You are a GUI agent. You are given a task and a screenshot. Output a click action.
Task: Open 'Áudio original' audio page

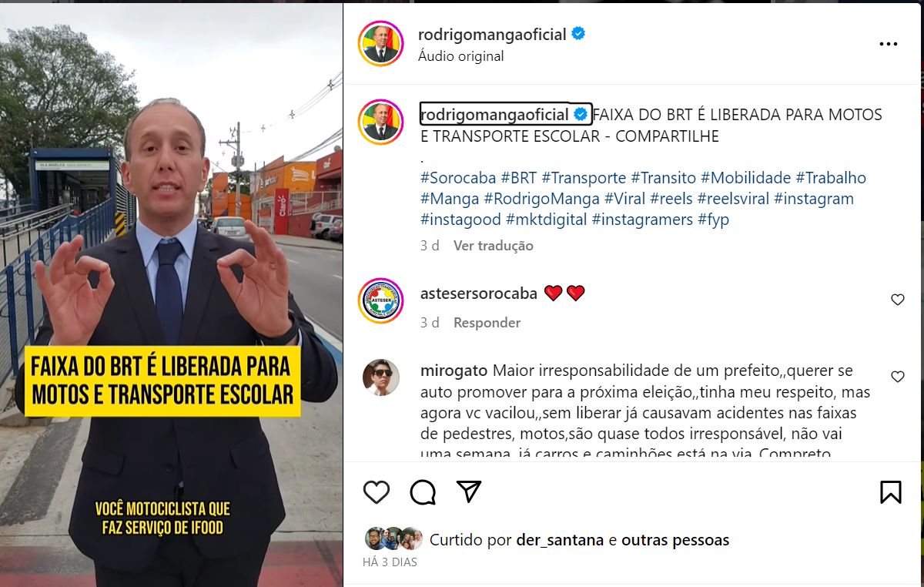click(460, 56)
